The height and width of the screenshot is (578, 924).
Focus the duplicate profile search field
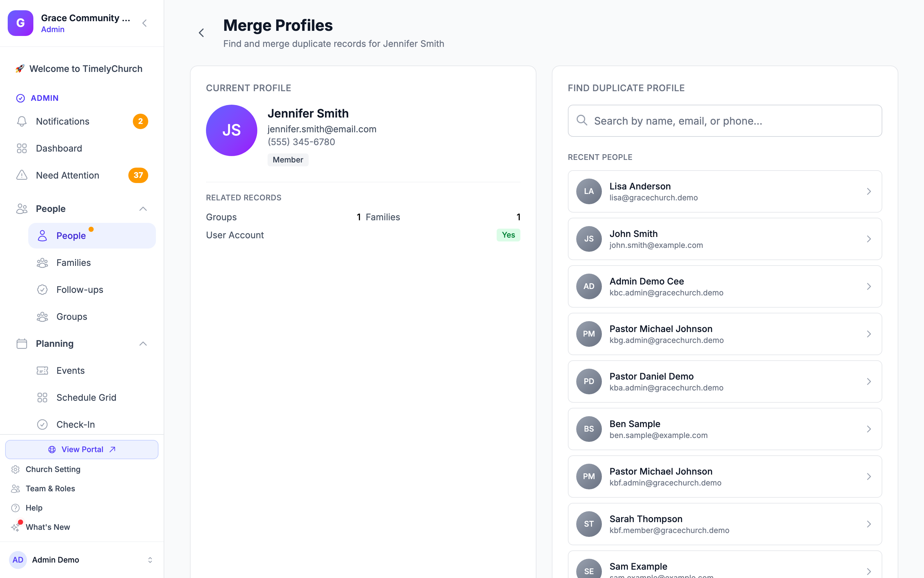tap(725, 121)
